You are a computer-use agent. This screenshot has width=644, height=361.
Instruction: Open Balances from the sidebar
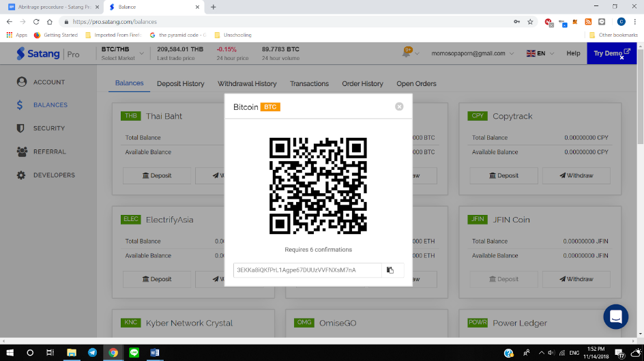pyautogui.click(x=42, y=105)
